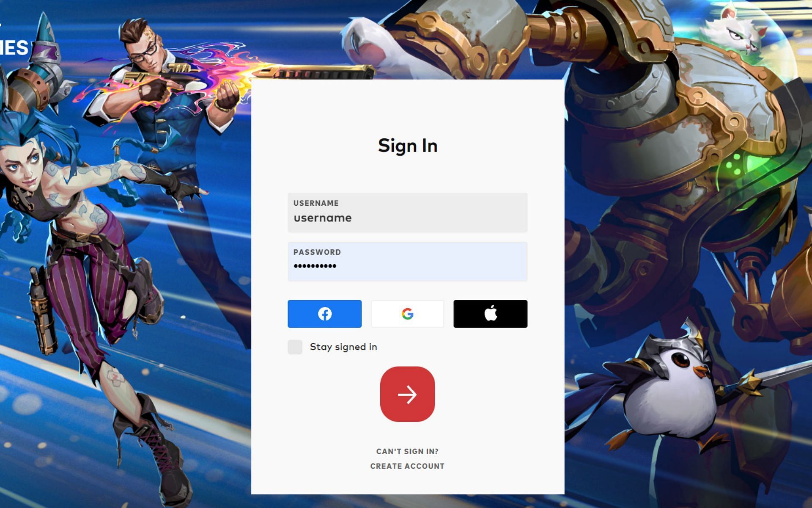
Task: Click the Facebook sign-in icon
Action: coord(324,313)
